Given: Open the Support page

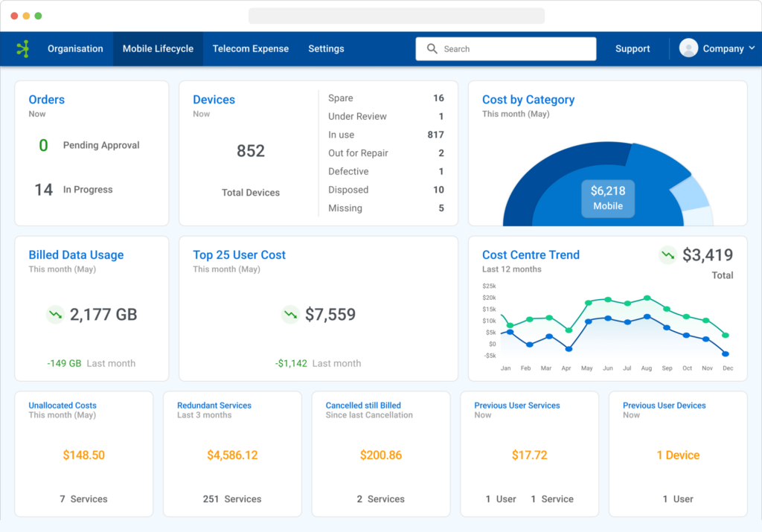Looking at the screenshot, I should (x=632, y=48).
